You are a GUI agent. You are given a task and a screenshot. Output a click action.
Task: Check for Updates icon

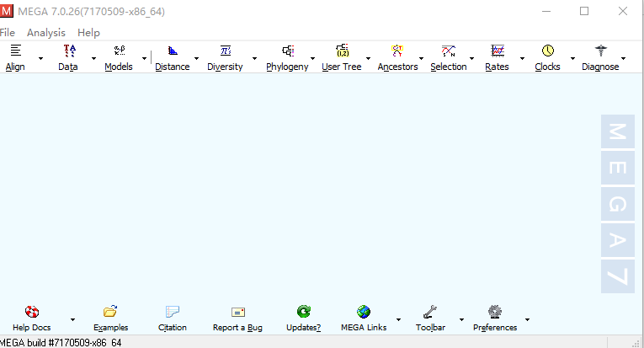click(x=304, y=312)
